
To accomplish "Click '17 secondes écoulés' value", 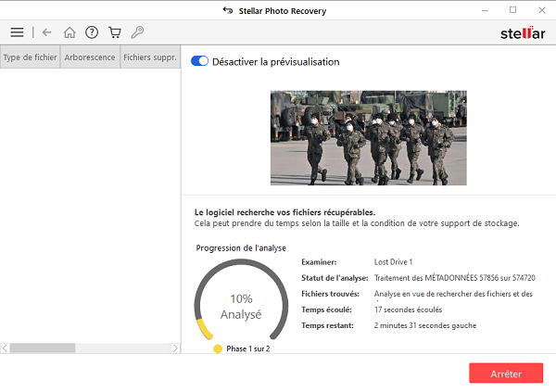I will [x=408, y=310].
